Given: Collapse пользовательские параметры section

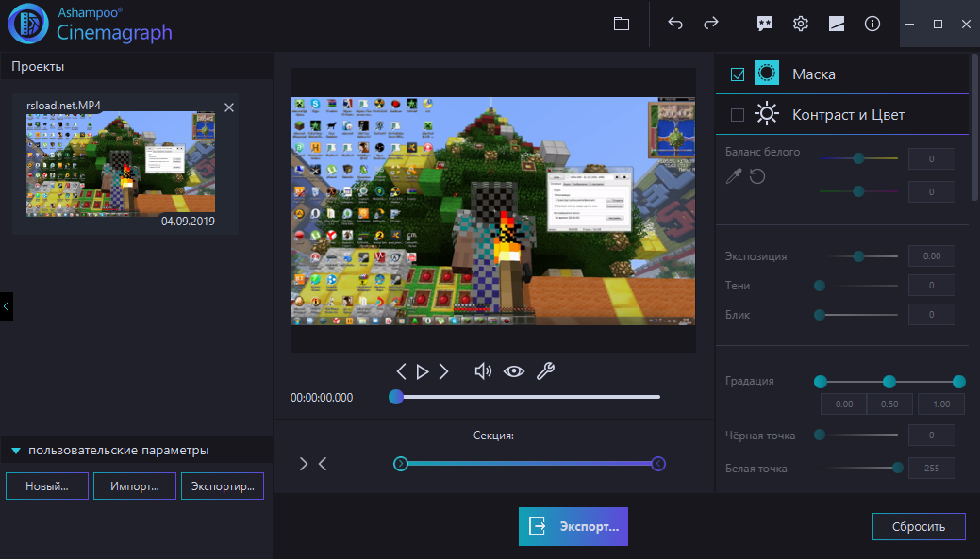Looking at the screenshot, I should point(16,451).
